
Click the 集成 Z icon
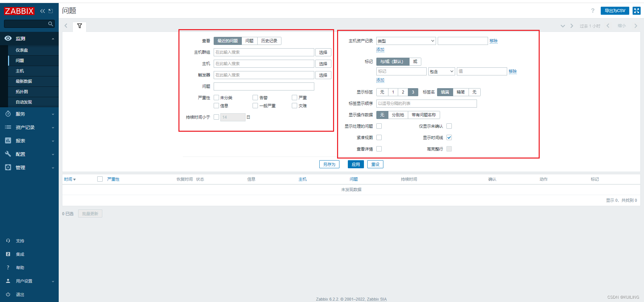(8, 254)
